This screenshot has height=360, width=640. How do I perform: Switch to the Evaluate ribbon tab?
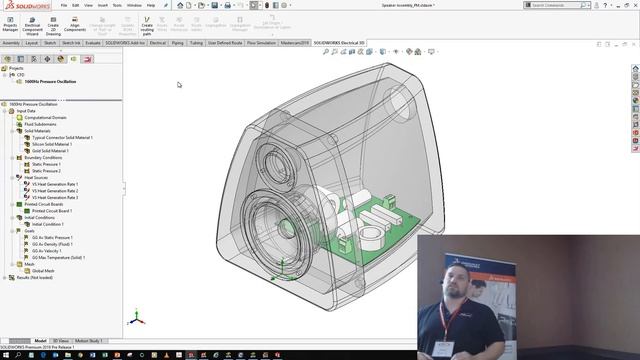pyautogui.click(x=93, y=43)
